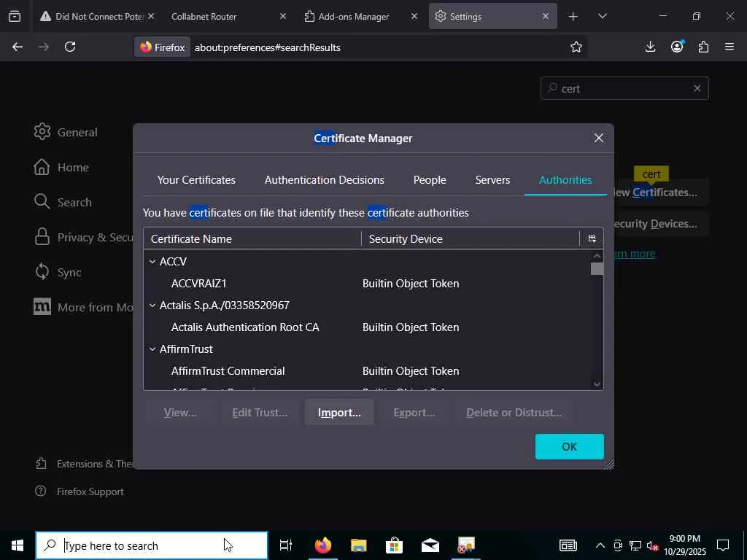Open Firefox View icon in tab strip
This screenshot has height=560, width=747.
[x=15, y=16]
